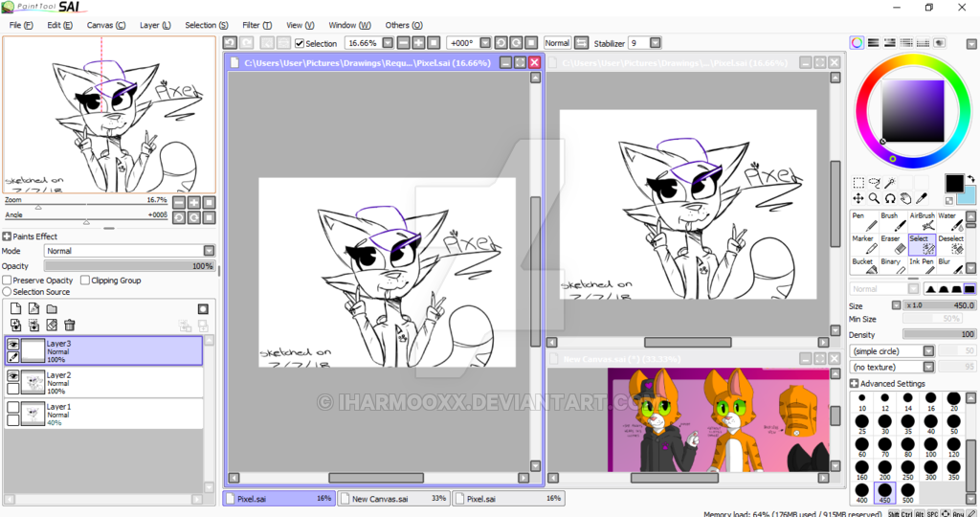Select the AirBrush tool

click(x=922, y=221)
